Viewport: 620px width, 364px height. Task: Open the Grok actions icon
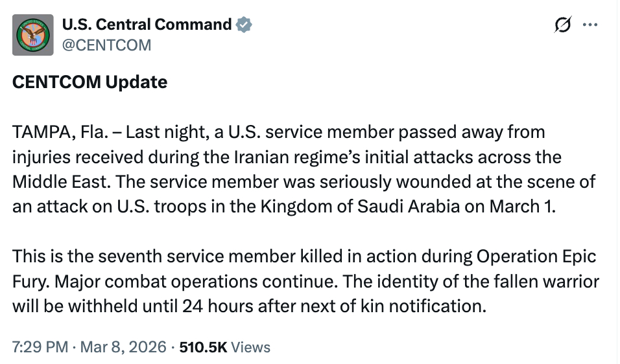tap(563, 25)
